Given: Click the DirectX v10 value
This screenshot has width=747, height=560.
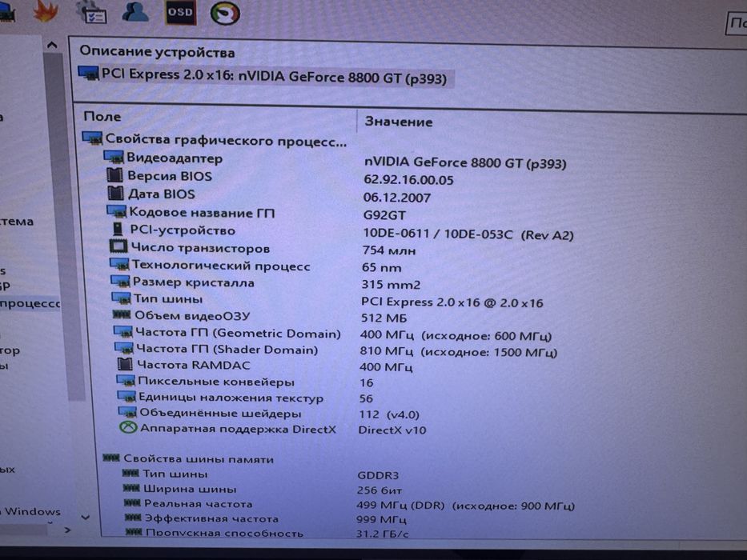Looking at the screenshot, I should click(392, 430).
